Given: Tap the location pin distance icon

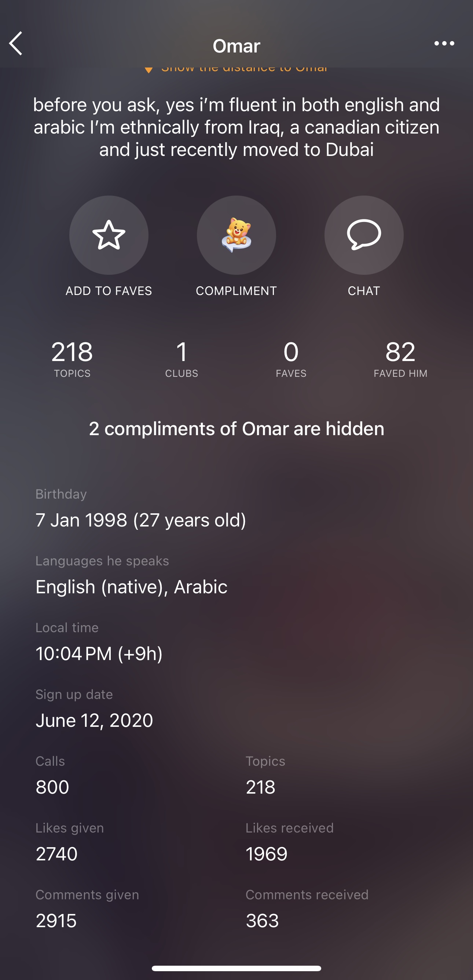Looking at the screenshot, I should click(148, 70).
